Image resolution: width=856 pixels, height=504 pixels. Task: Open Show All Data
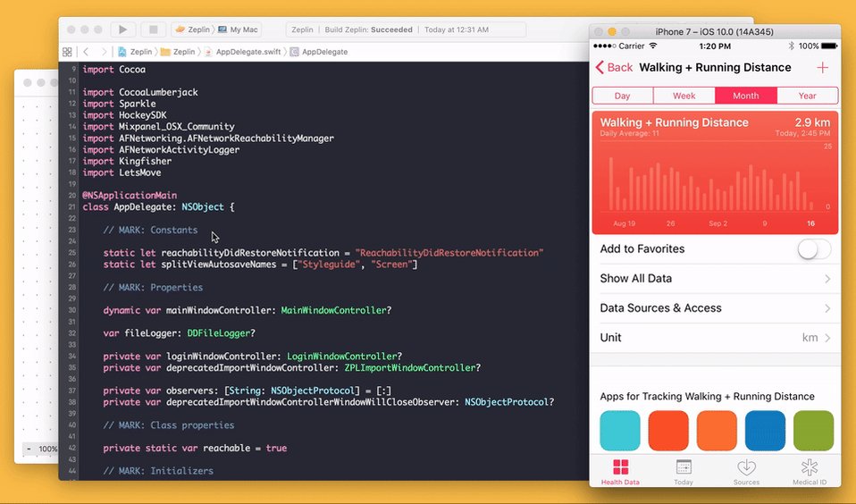715,279
